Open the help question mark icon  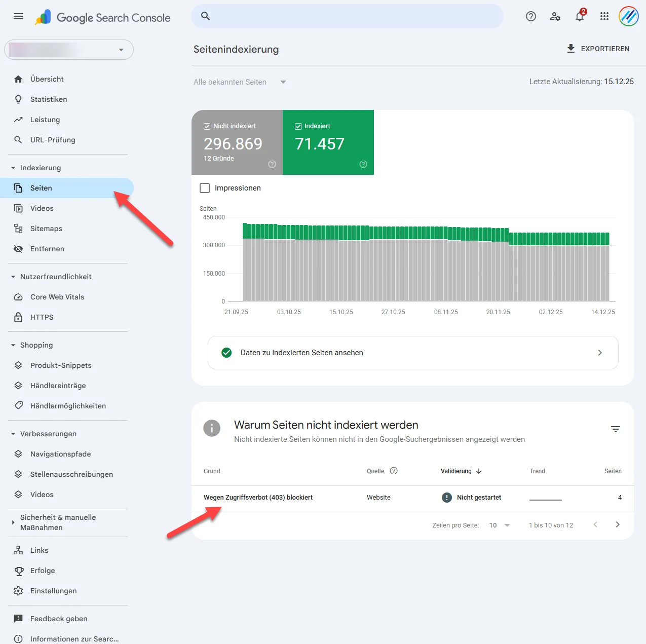(x=531, y=16)
